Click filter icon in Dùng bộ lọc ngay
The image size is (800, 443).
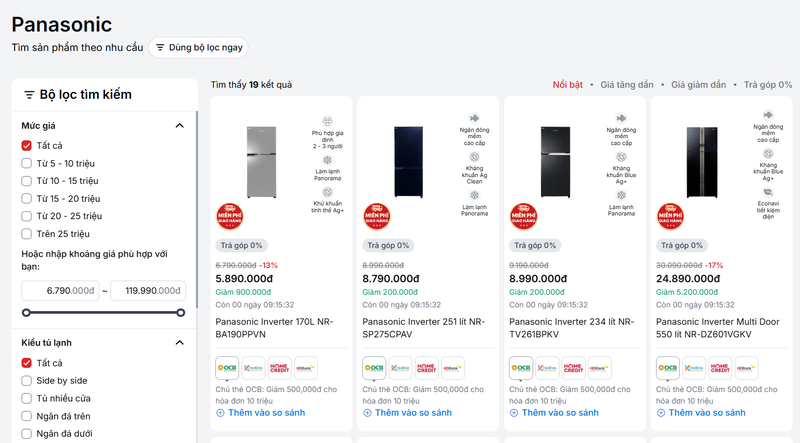160,47
